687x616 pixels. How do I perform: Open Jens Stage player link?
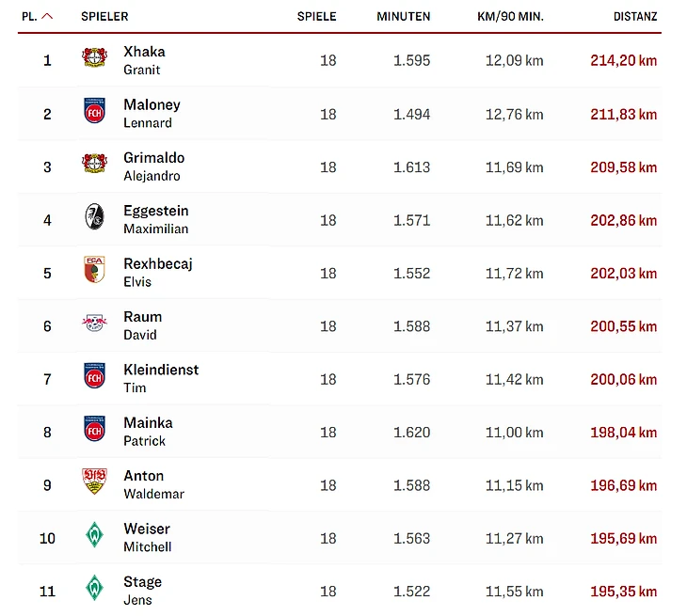click(142, 590)
